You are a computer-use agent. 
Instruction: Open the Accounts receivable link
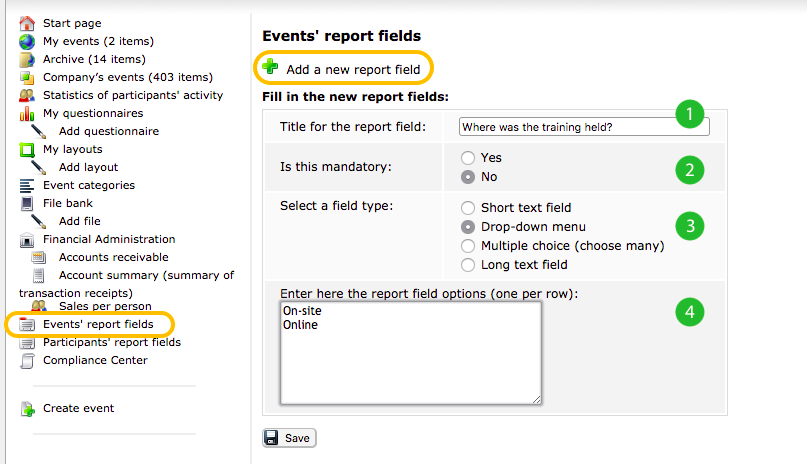tap(113, 257)
